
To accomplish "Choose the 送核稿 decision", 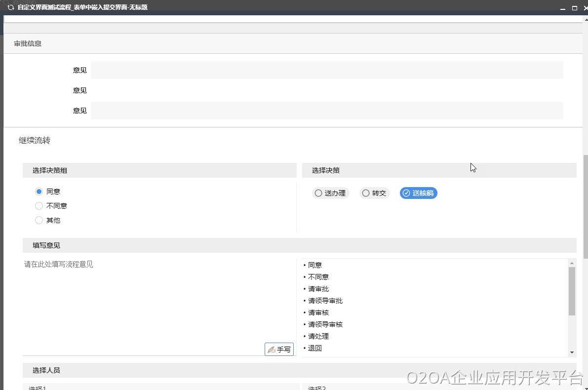I will 418,193.
